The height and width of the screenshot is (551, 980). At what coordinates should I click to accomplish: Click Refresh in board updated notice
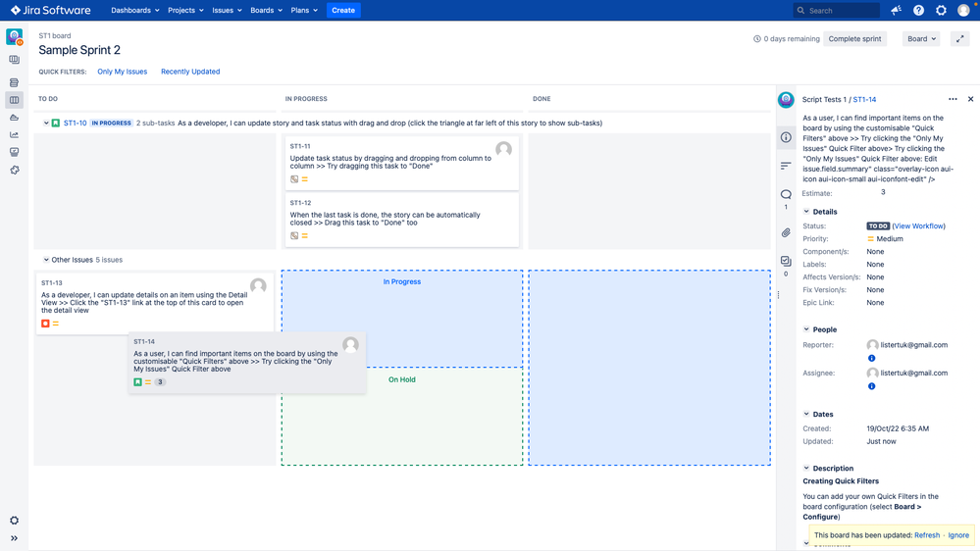click(x=926, y=535)
